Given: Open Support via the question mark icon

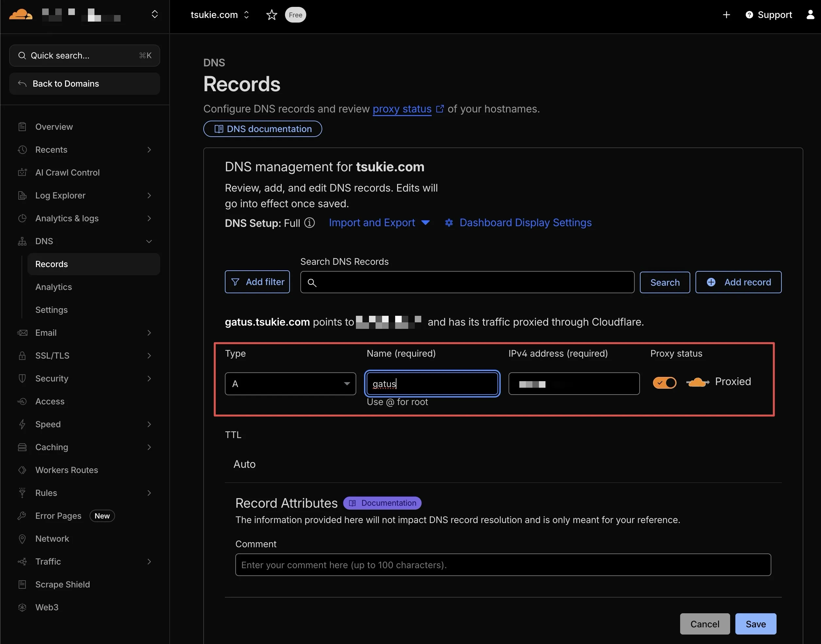Looking at the screenshot, I should tap(749, 15).
